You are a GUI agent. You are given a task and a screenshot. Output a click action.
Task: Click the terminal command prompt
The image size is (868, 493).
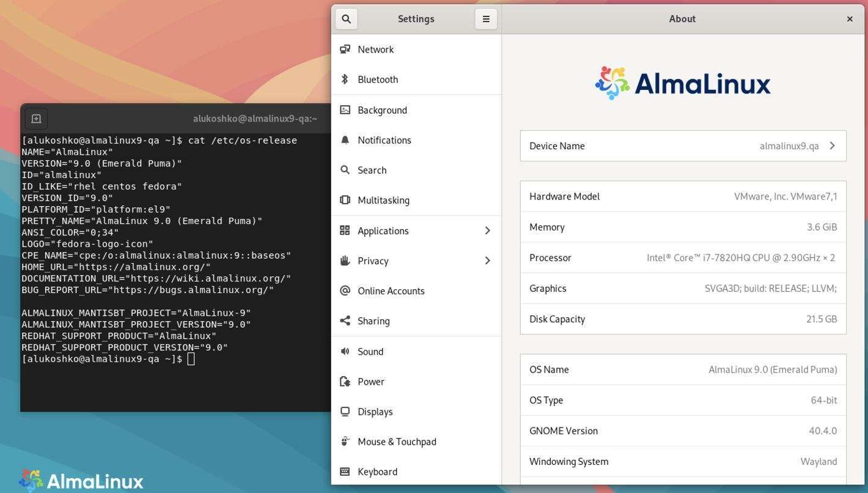(x=191, y=358)
